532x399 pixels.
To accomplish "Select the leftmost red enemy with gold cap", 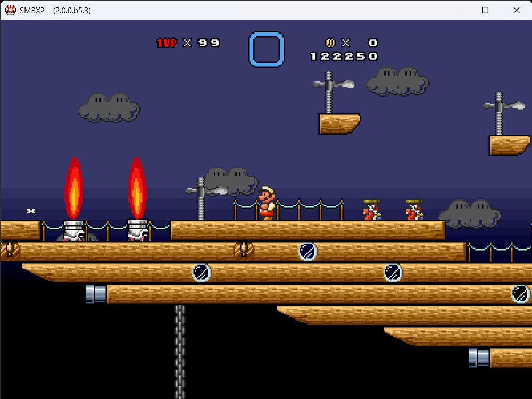I will [x=370, y=209].
